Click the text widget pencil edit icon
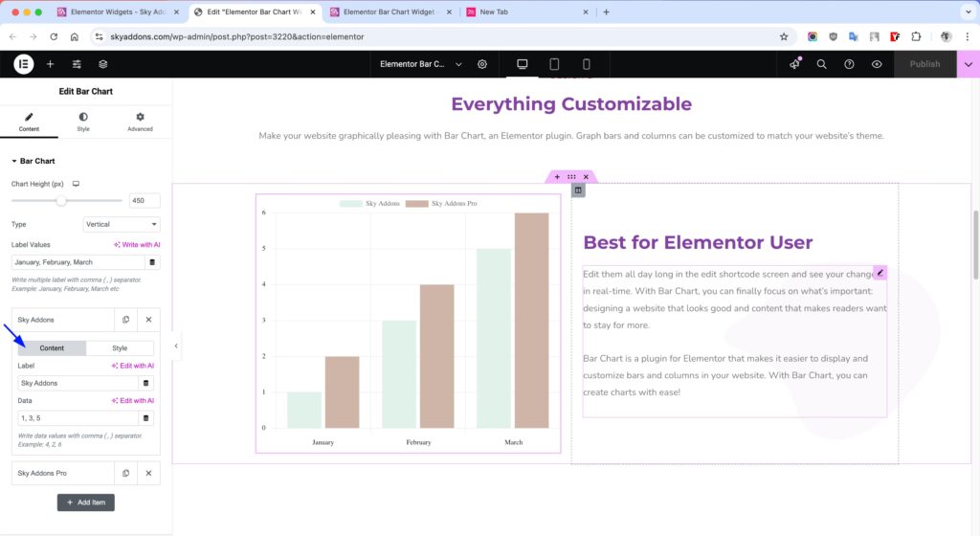The height and width of the screenshot is (536, 980). (x=880, y=273)
